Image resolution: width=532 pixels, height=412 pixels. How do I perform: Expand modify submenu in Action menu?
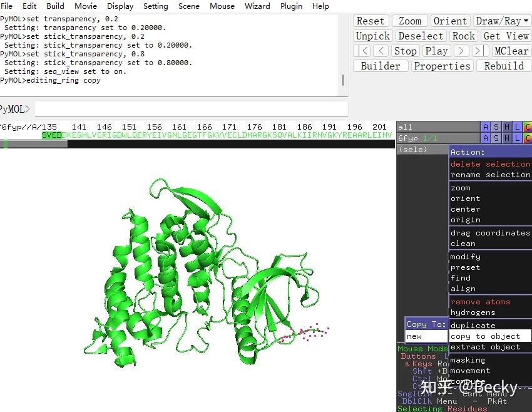click(x=490, y=257)
